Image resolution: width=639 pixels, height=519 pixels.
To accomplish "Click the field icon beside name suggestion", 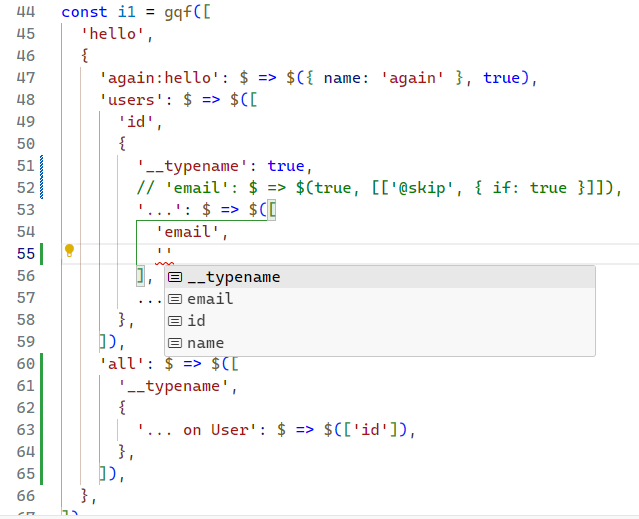I will (175, 343).
